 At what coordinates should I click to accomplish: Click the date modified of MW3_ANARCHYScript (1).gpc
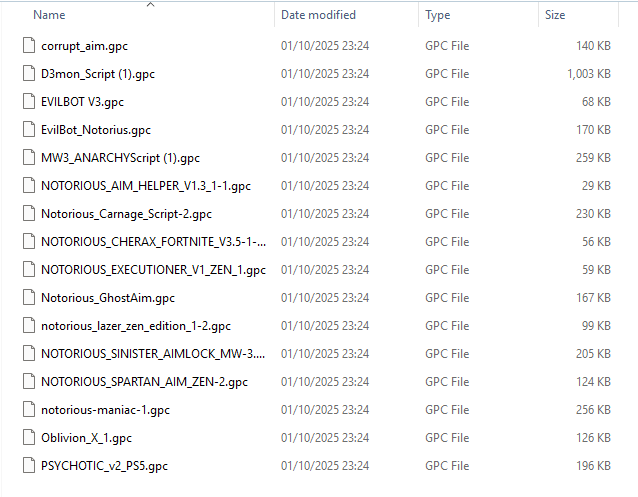pos(325,158)
